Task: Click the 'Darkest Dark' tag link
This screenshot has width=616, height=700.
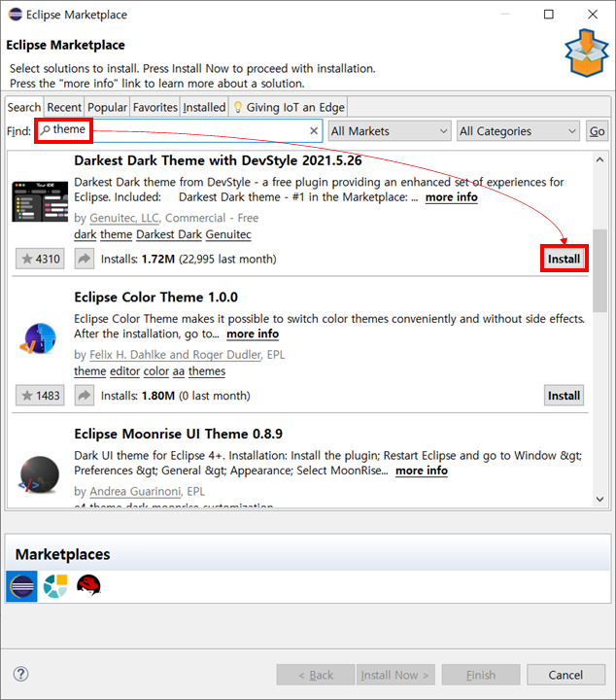Action: click(x=169, y=234)
